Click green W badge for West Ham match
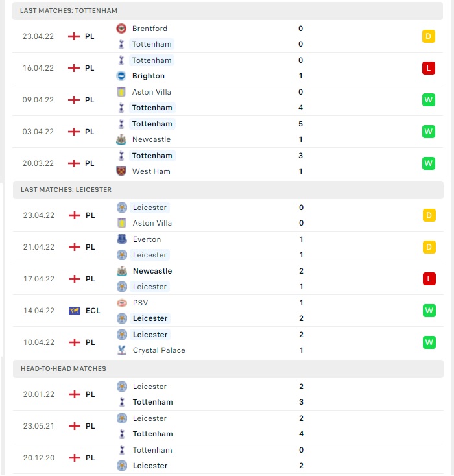 click(429, 163)
